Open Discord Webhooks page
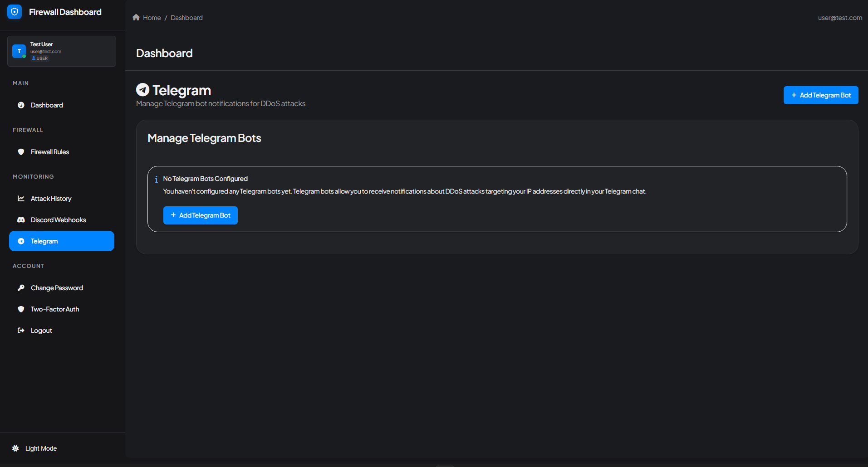 tap(62, 220)
